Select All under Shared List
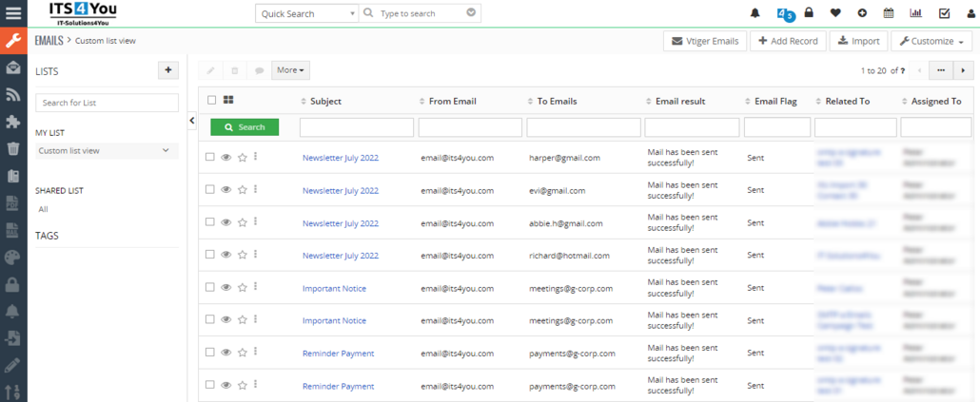Viewport: 980px width, 402px height. 43,209
